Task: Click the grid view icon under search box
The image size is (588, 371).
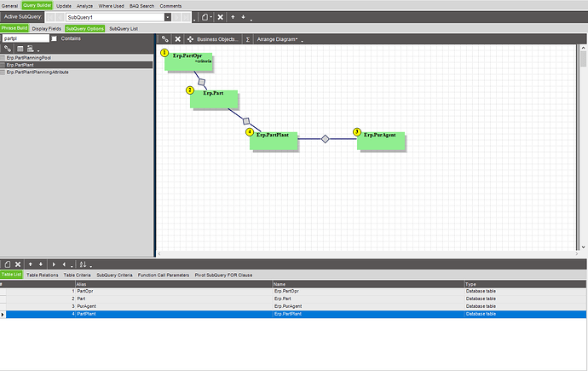Action: tap(20, 49)
